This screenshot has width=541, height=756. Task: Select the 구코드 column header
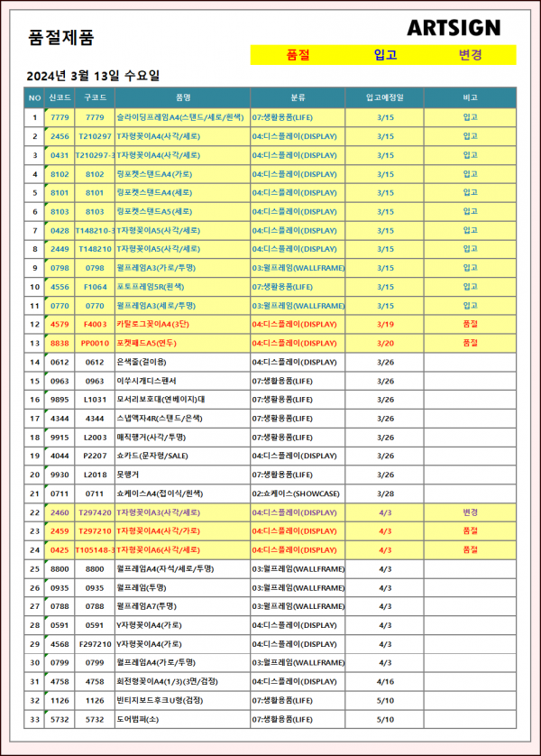click(95, 97)
